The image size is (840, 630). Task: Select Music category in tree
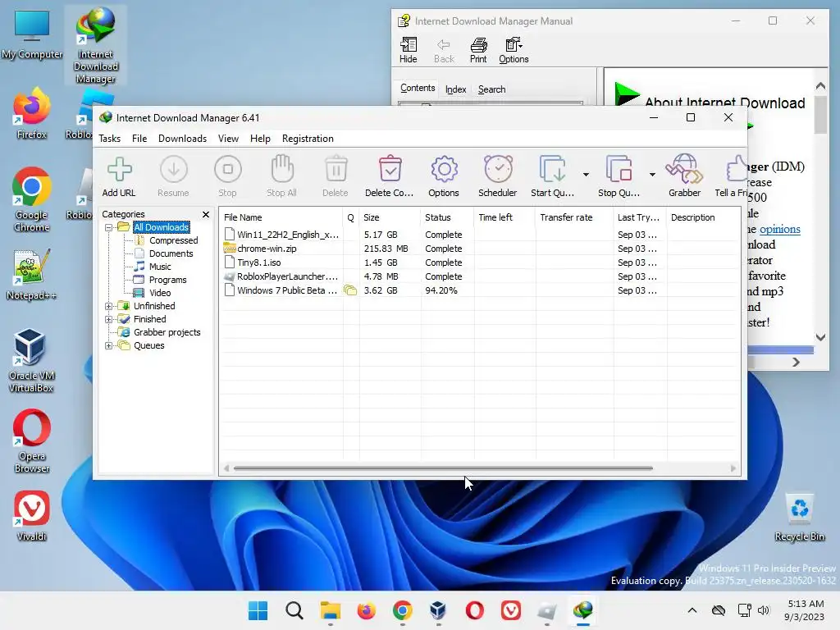[160, 267]
